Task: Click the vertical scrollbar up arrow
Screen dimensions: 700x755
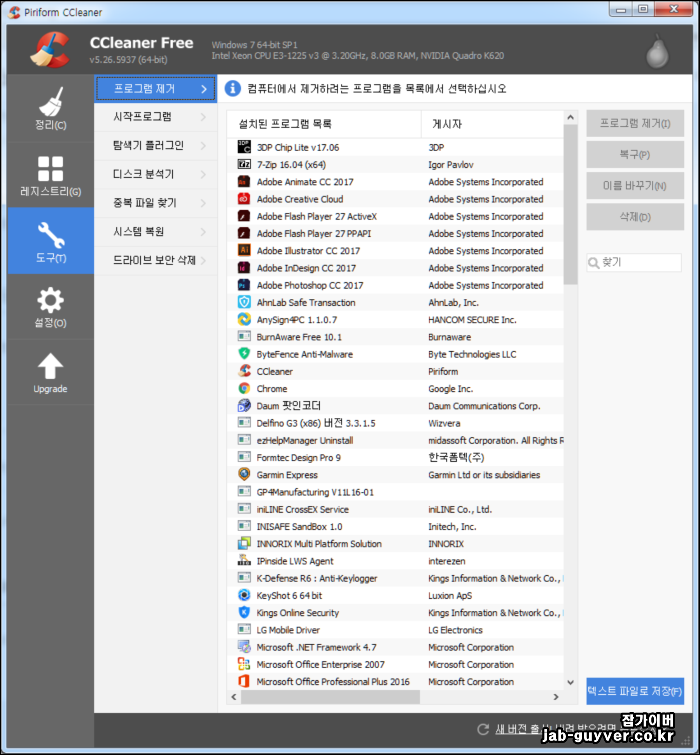Action: tap(570, 117)
